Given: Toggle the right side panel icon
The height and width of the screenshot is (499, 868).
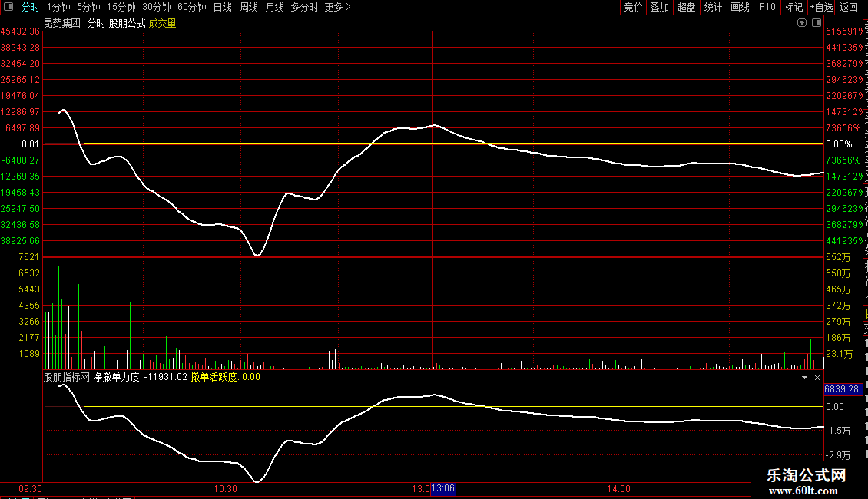Looking at the screenshot, I should pos(817,23).
